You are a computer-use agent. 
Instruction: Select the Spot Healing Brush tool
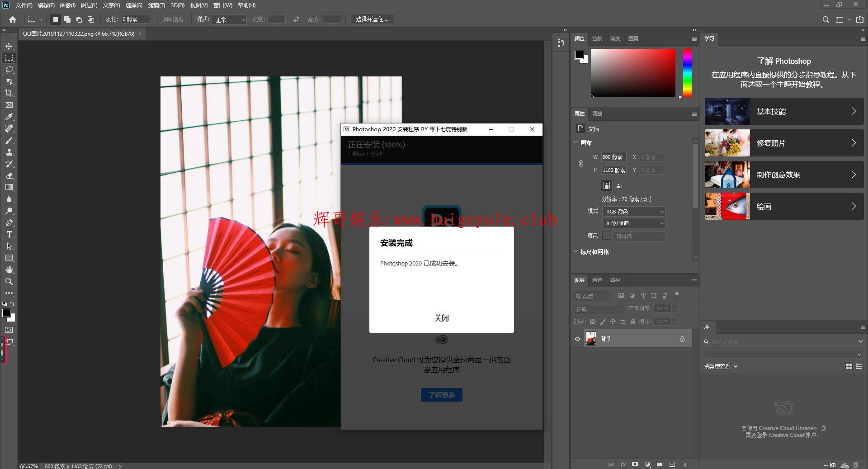click(x=9, y=128)
